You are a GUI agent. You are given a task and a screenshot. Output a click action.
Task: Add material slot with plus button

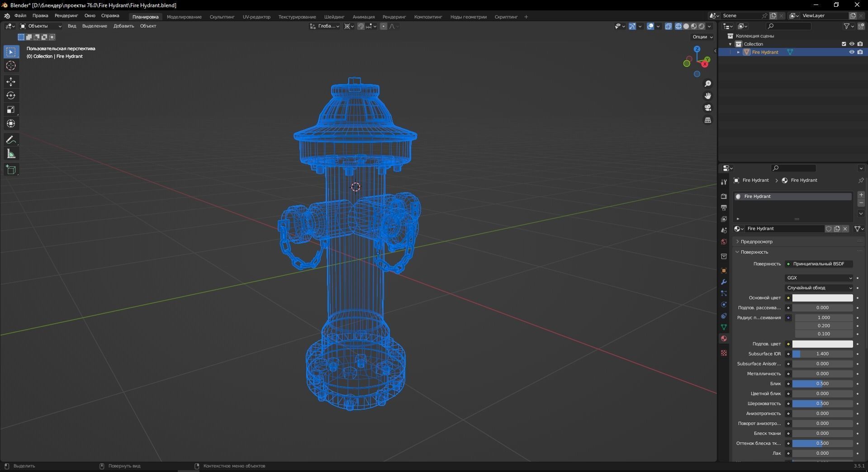pos(861,195)
